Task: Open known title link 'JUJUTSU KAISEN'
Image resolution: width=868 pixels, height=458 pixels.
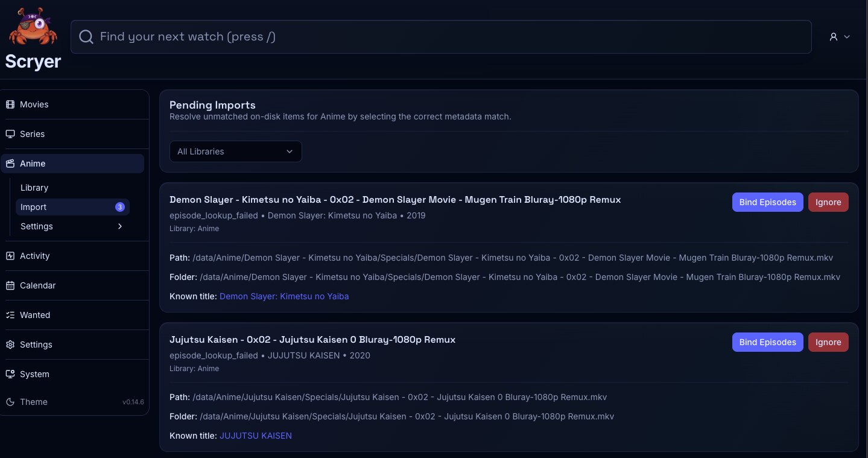Action: pyautogui.click(x=256, y=436)
